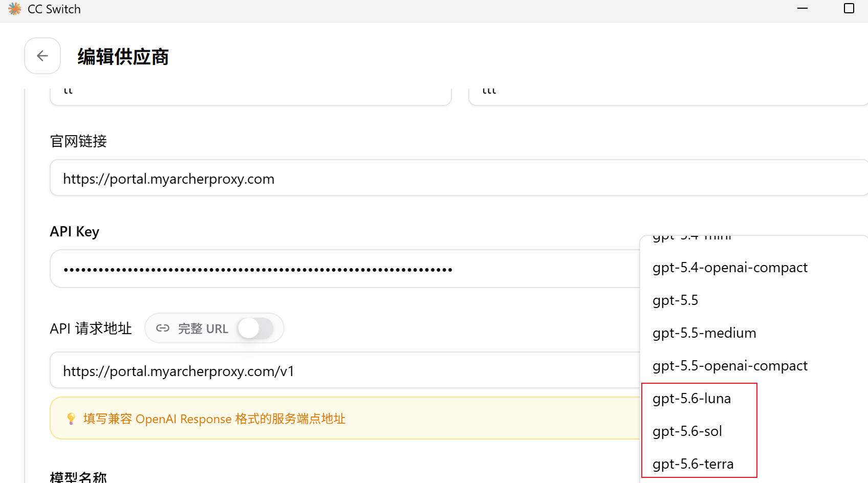Click the lightbulb hint icon

[71, 419]
